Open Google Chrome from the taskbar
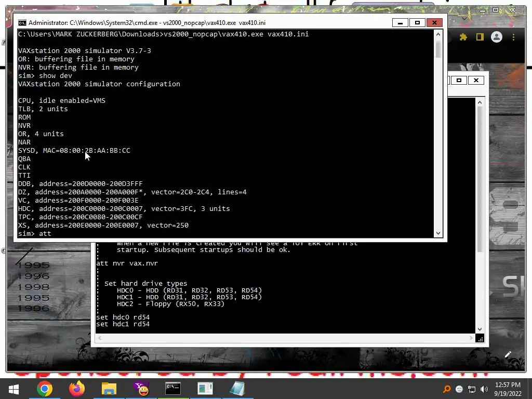The height and width of the screenshot is (399, 532). pyautogui.click(x=45, y=389)
